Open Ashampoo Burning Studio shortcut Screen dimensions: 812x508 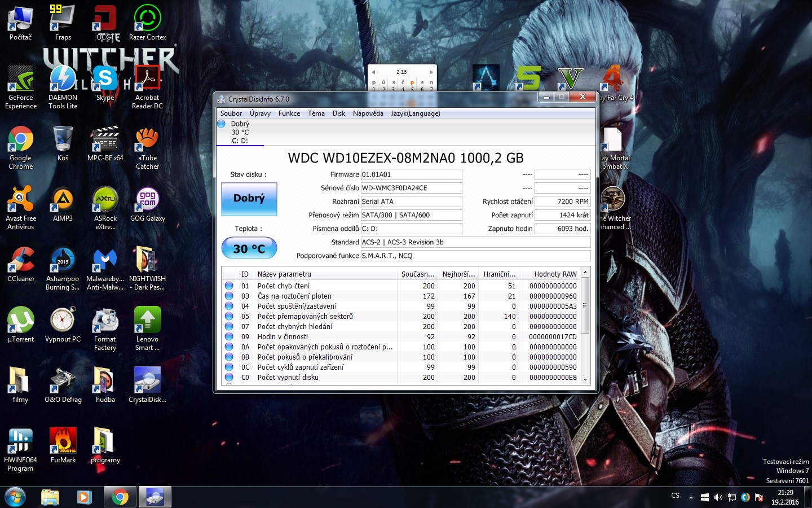[63, 268]
